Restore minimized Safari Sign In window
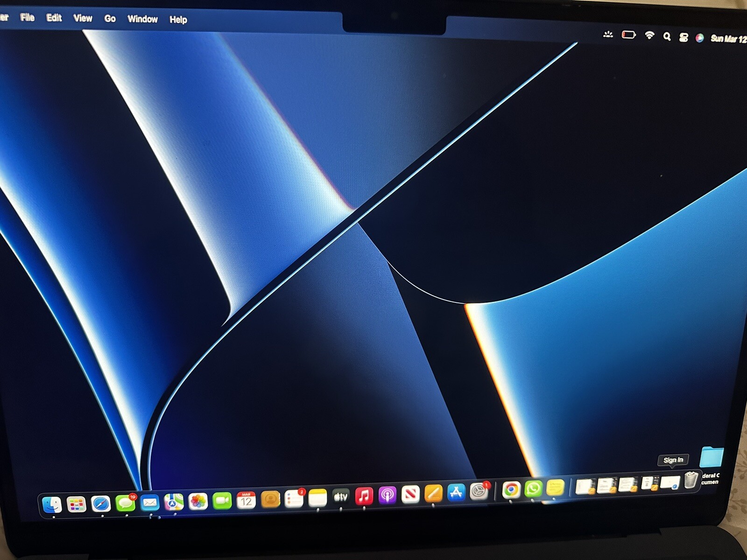The height and width of the screenshot is (560, 747). pyautogui.click(x=670, y=482)
